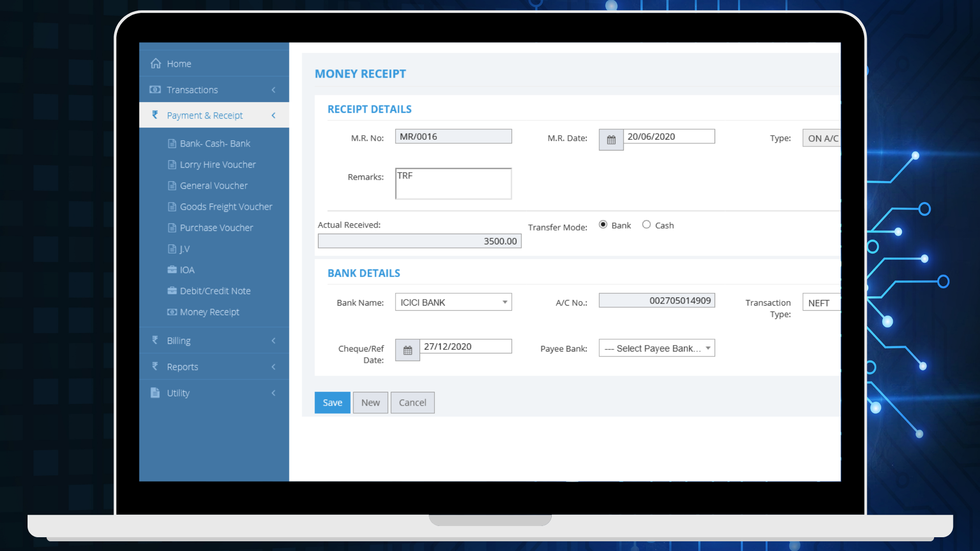Image resolution: width=980 pixels, height=551 pixels.
Task: Open the Transaction Type dropdown showing NEFT
Action: pos(822,303)
